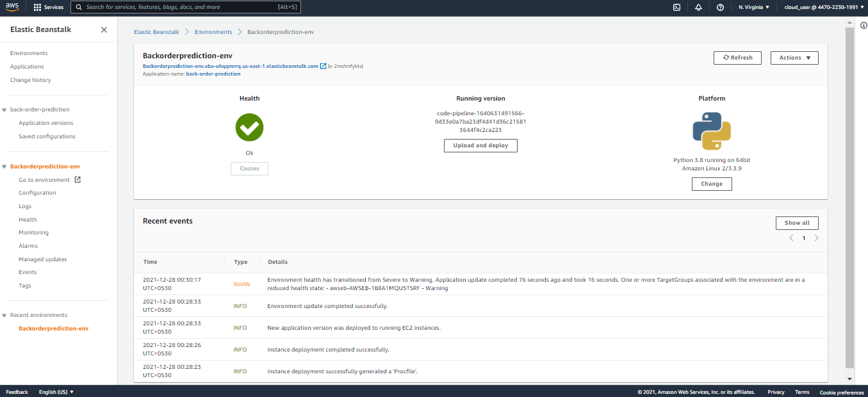Click the Procfile generated event text
The image size is (868, 397).
point(342,371)
